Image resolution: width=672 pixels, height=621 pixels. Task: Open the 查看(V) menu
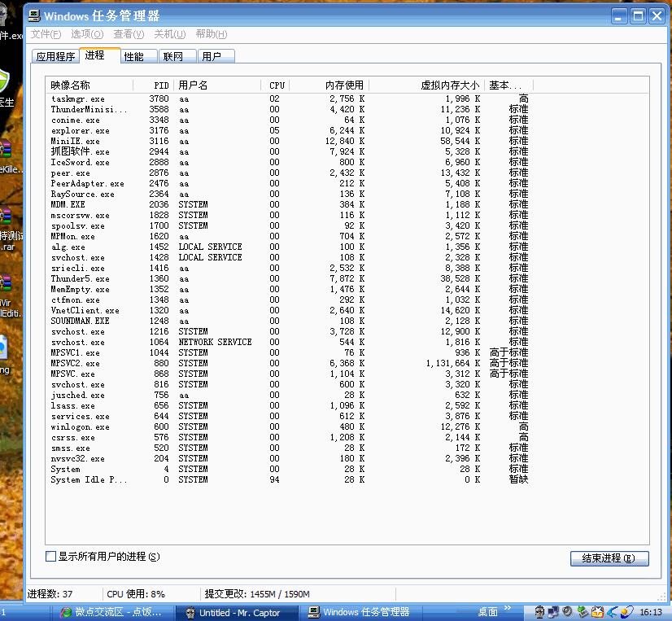129,34
